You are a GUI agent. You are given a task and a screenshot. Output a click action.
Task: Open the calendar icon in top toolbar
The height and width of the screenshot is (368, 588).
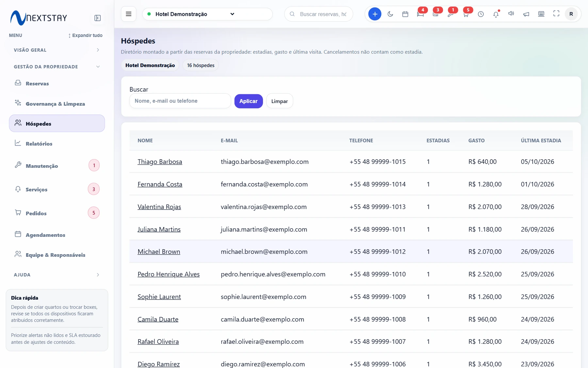click(405, 14)
